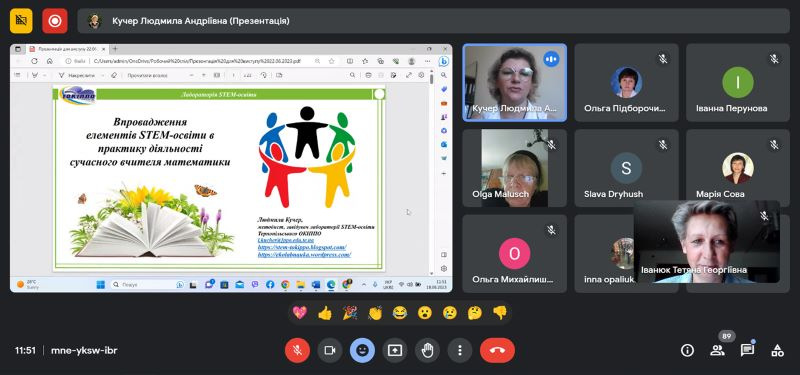Toggle the camera in the call controls

[330, 351]
